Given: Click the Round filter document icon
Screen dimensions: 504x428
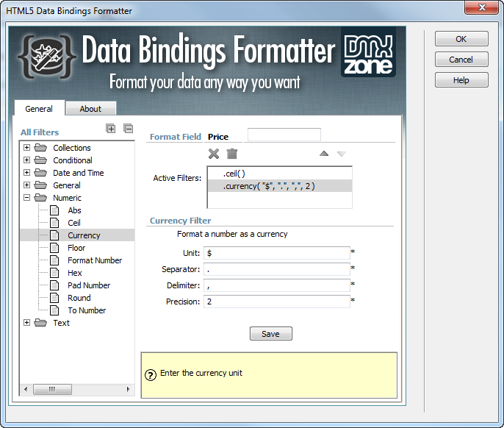Looking at the screenshot, I should click(54, 298).
